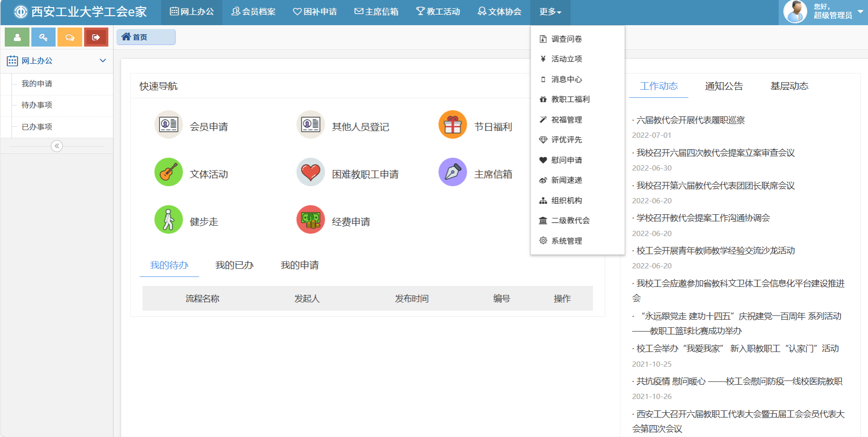
Task: Click the green user profile icon button
Action: pyautogui.click(x=17, y=37)
